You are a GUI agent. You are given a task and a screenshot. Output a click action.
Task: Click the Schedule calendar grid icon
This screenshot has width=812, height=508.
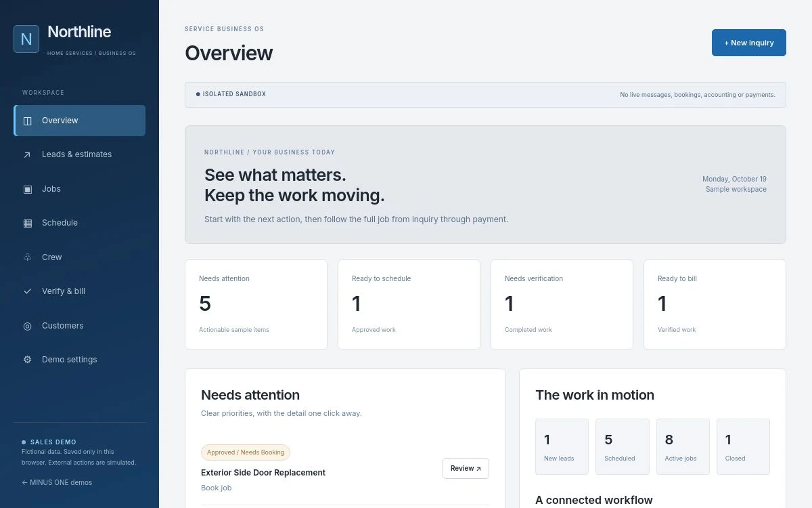click(27, 223)
